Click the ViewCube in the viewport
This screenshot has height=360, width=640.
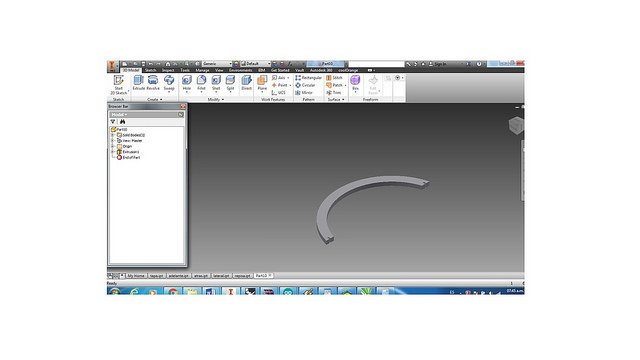coord(516,125)
